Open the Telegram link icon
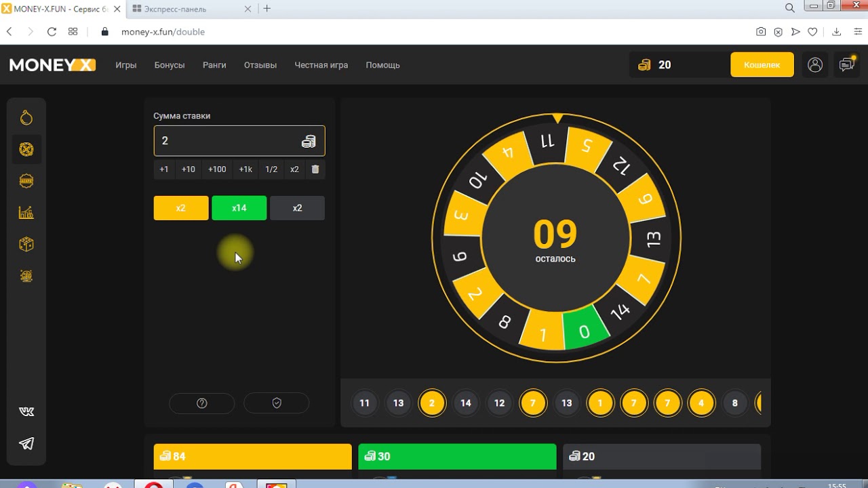 click(x=26, y=444)
